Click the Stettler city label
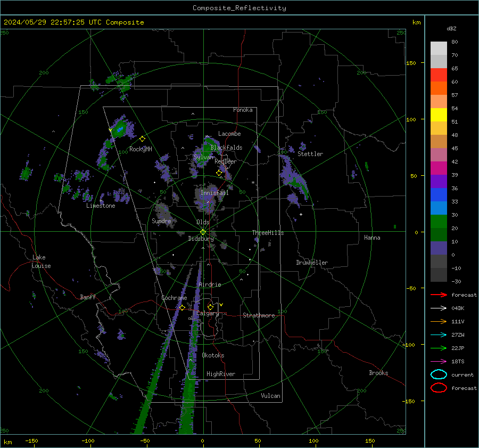This screenshot has height=448, width=479. point(310,154)
